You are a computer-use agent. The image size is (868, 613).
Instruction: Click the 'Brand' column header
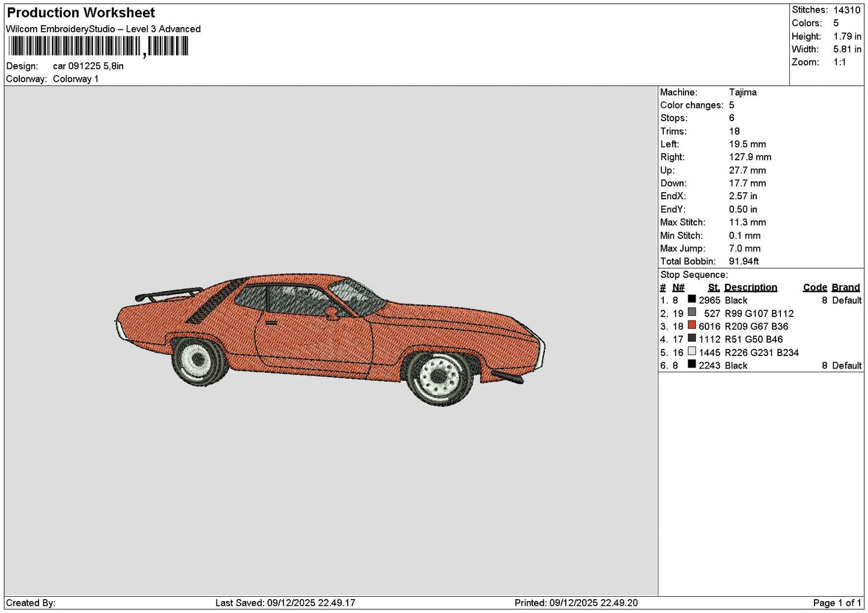pyautogui.click(x=846, y=287)
